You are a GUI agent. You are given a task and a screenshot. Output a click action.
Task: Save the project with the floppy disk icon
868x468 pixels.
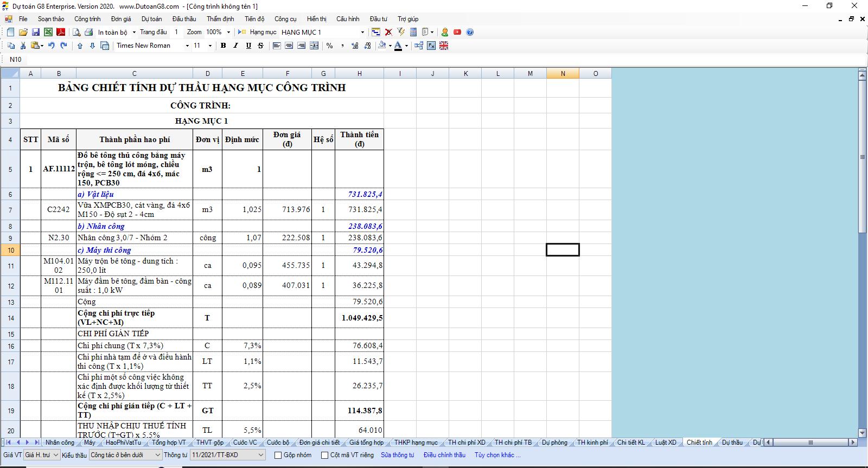(x=35, y=32)
